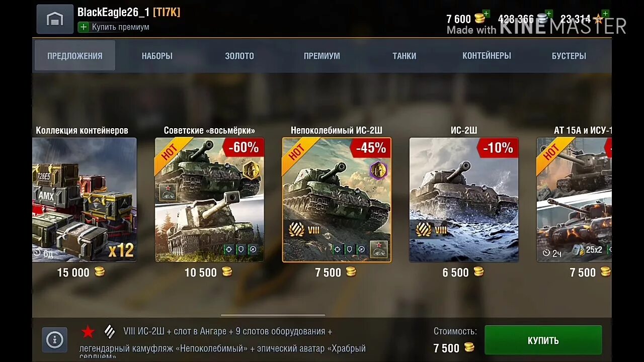
Task: Click the green plus next to Купить премиум
Action: [83, 27]
